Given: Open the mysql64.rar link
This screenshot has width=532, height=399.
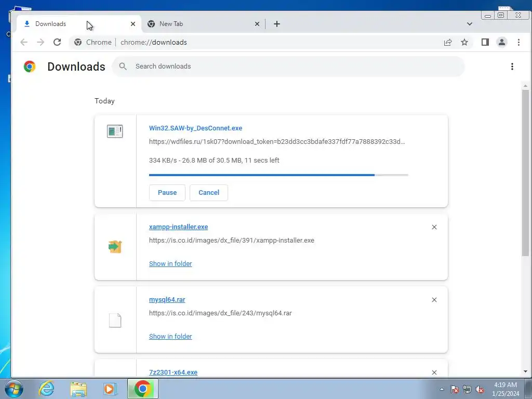Looking at the screenshot, I should click(167, 300).
